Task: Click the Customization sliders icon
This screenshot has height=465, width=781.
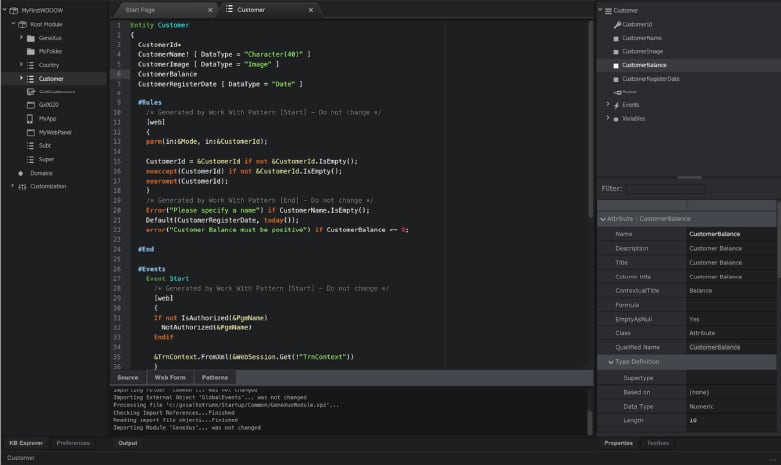Action: [x=21, y=186]
